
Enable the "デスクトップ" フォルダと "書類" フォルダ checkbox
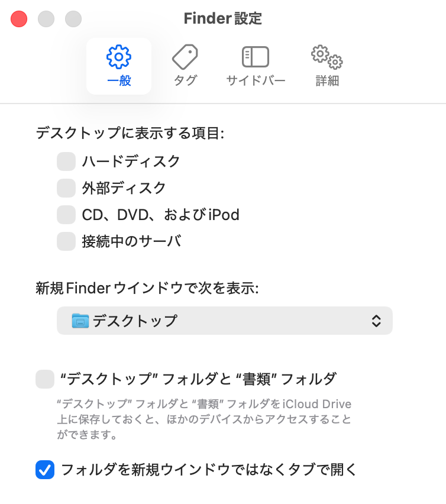pos(45,379)
